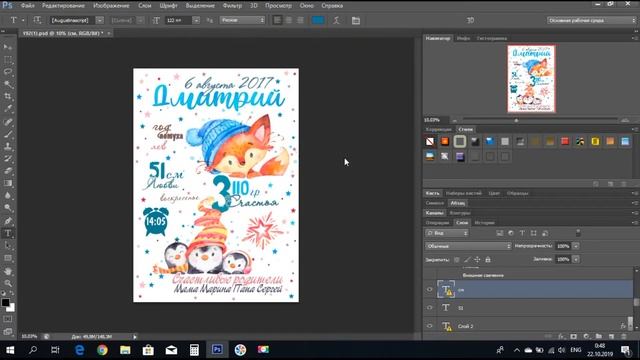
Task: Toggle lock image pixels
Action: point(467,259)
